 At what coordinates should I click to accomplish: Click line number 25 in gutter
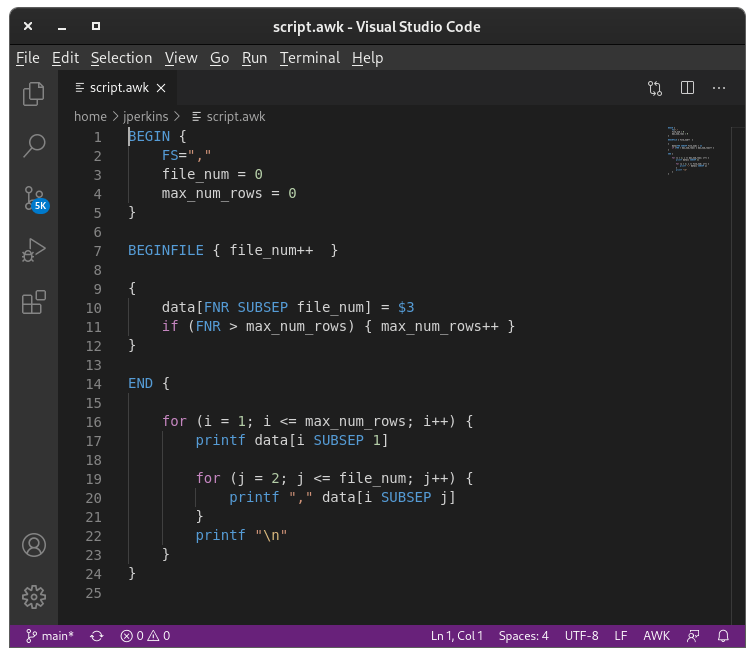[93, 593]
